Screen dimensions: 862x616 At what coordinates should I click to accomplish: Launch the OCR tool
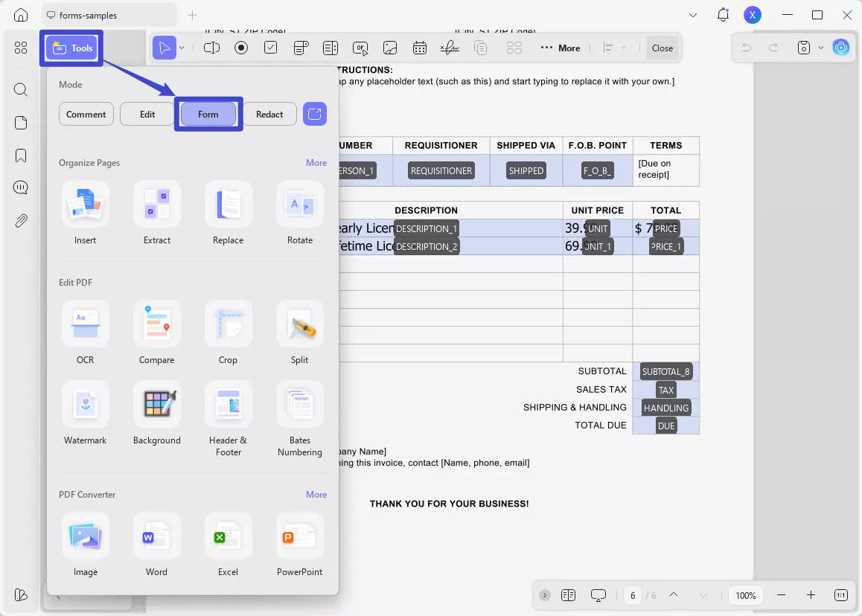pos(85,333)
